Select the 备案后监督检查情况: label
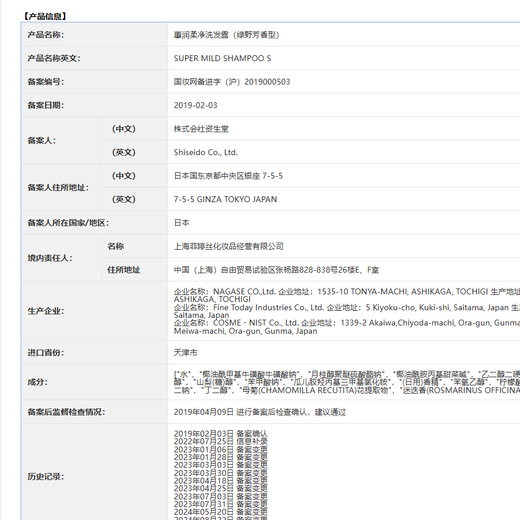Image resolution: width=520 pixels, height=520 pixels. coord(66,412)
